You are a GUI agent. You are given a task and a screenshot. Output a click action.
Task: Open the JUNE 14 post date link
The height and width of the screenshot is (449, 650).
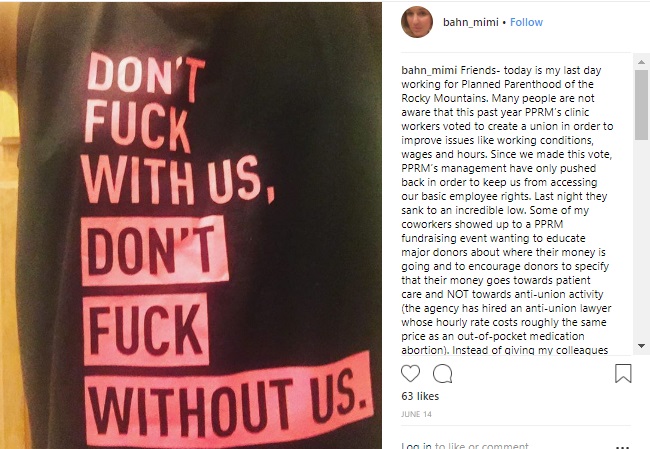416,414
